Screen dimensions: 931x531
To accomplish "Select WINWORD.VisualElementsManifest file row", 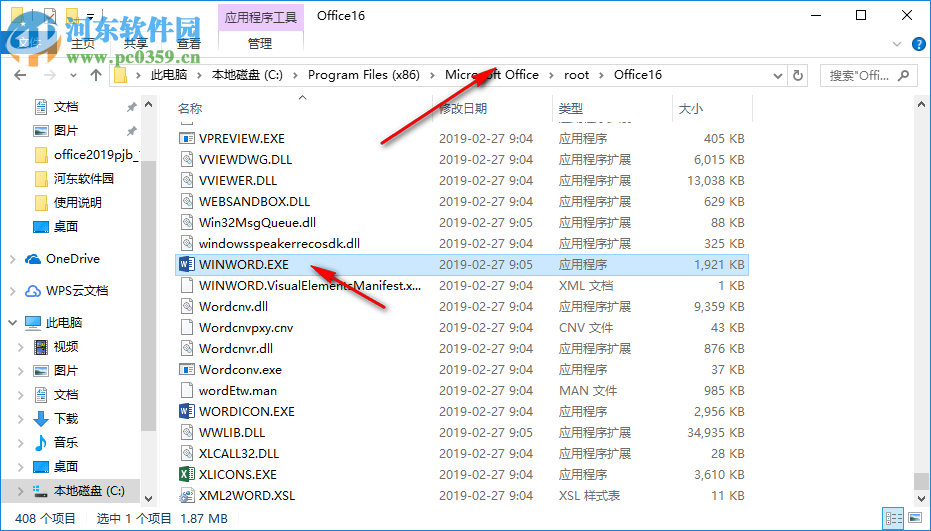I will 462,286.
